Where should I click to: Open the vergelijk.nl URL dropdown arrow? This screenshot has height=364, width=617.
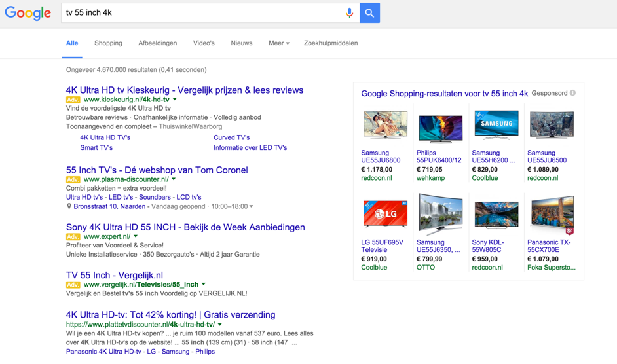tap(204, 284)
